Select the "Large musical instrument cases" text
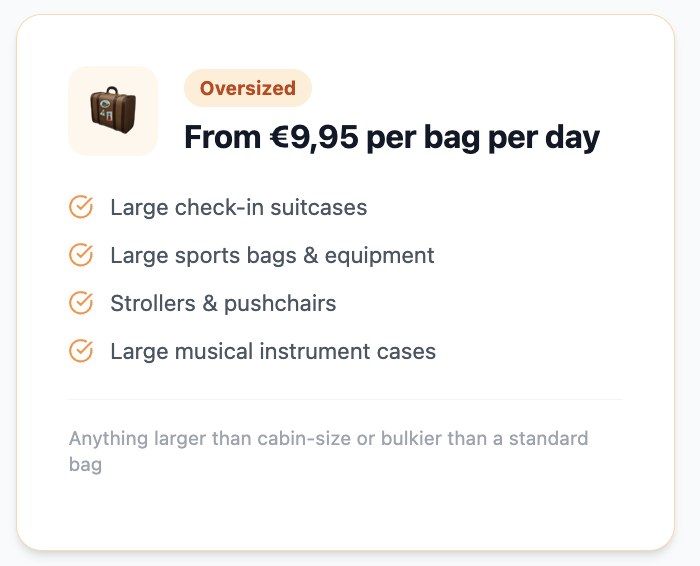Viewport: 700px width, 566px height. [x=273, y=352]
